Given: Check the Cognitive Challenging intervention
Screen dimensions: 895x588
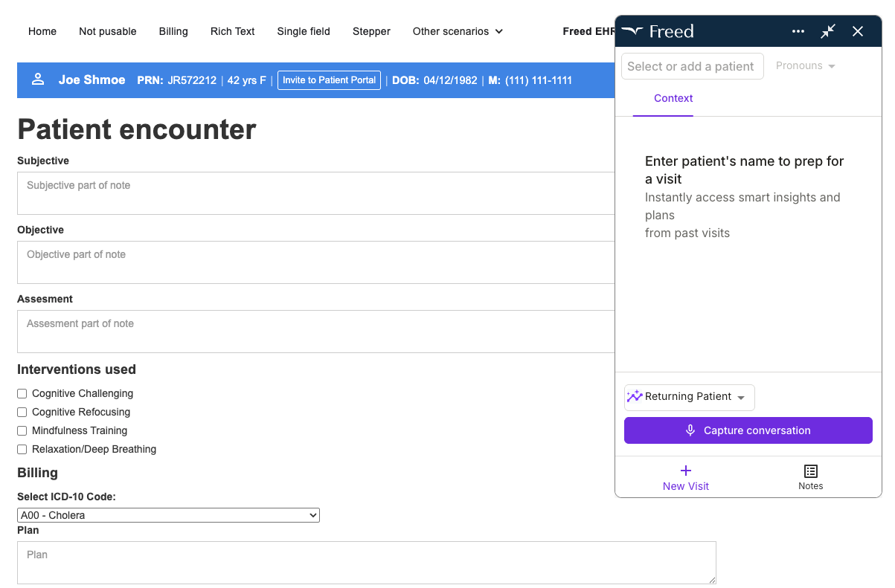Looking at the screenshot, I should pyautogui.click(x=22, y=393).
